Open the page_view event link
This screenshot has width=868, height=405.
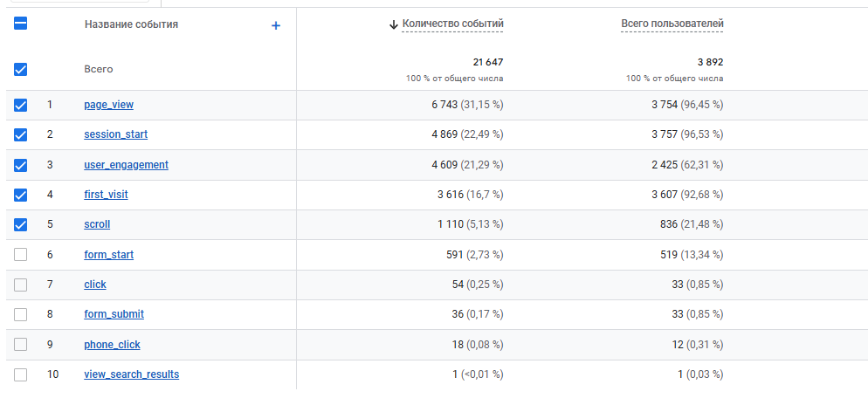click(x=108, y=105)
